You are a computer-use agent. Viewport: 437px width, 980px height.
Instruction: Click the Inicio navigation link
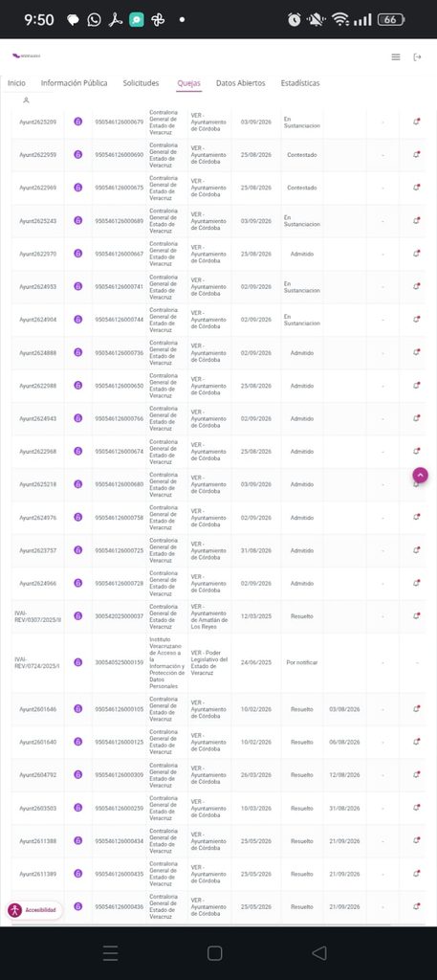17,83
